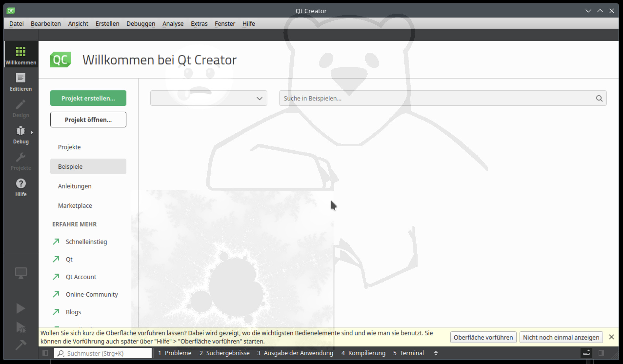This screenshot has height=364, width=623.
Task: Click the Suchmuster locator field
Action: click(x=103, y=353)
